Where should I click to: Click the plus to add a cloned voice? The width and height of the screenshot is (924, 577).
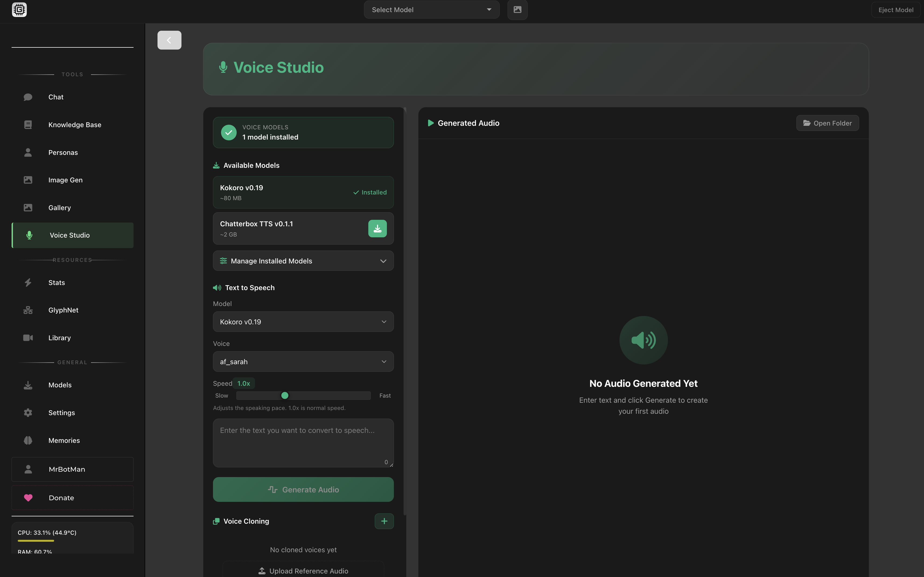click(x=384, y=521)
